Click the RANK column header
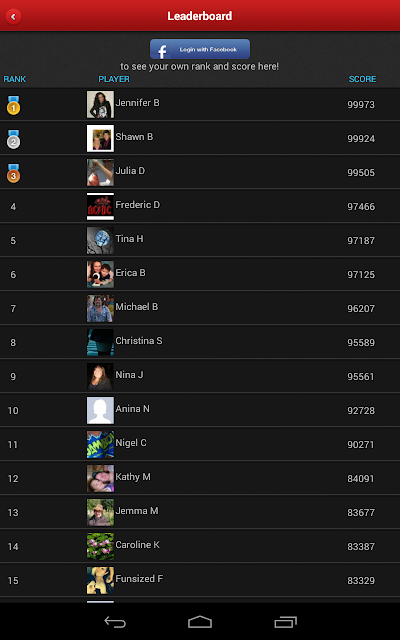Screen dimensions: 400x640 point(15,79)
